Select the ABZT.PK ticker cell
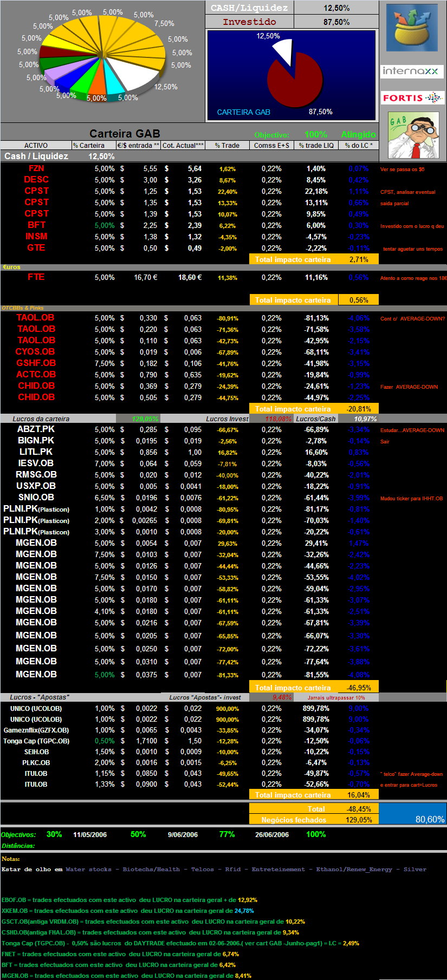This screenshot has height=980, width=447. (x=36, y=429)
